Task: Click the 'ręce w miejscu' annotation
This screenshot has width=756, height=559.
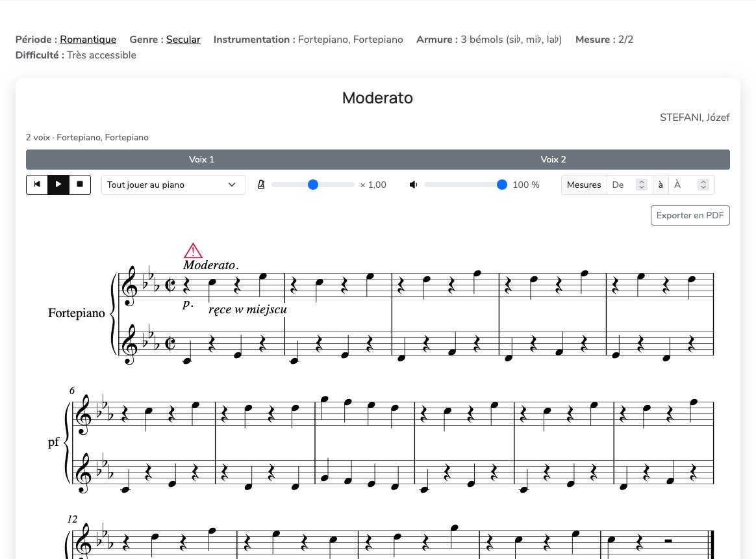Action: click(x=247, y=309)
